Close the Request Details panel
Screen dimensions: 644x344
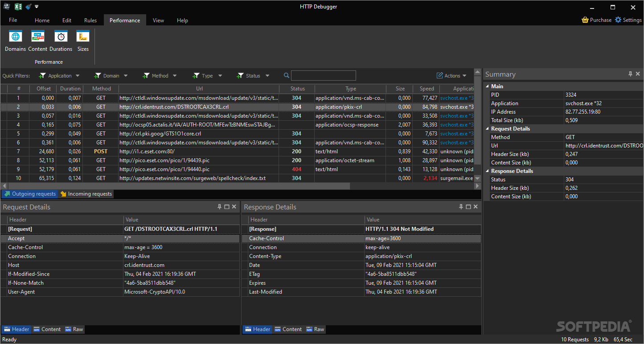point(234,207)
